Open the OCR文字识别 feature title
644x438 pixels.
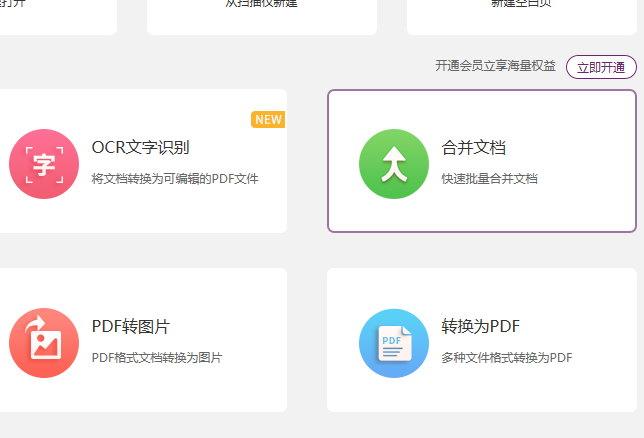[140, 148]
